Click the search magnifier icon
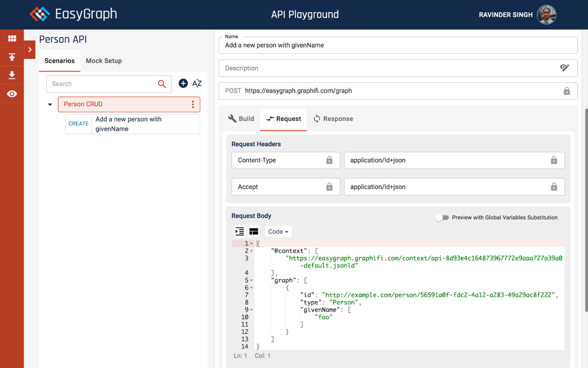 (x=162, y=84)
